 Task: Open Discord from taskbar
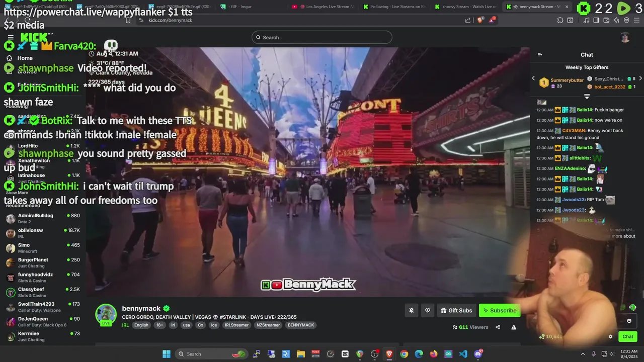coord(478,354)
